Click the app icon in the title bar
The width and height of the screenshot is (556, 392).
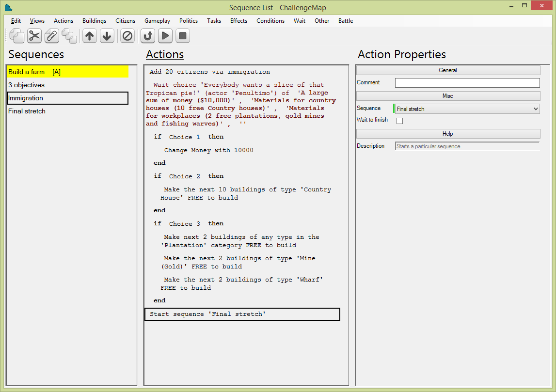(9, 7)
